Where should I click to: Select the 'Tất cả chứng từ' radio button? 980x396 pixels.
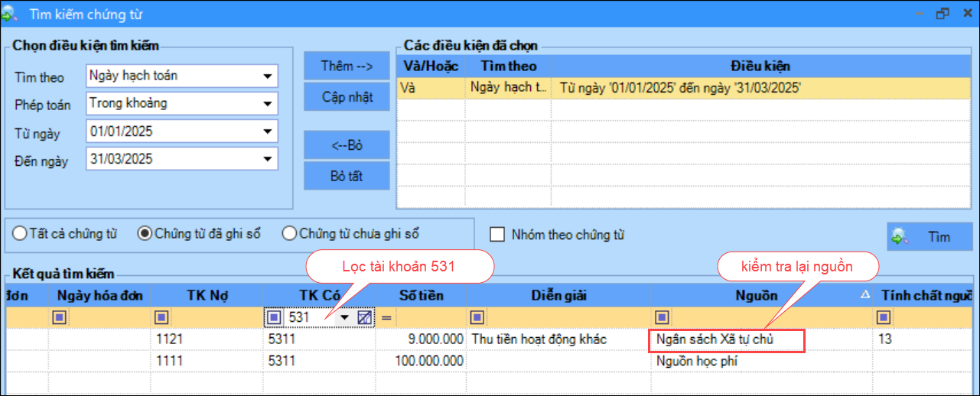[x=20, y=234]
